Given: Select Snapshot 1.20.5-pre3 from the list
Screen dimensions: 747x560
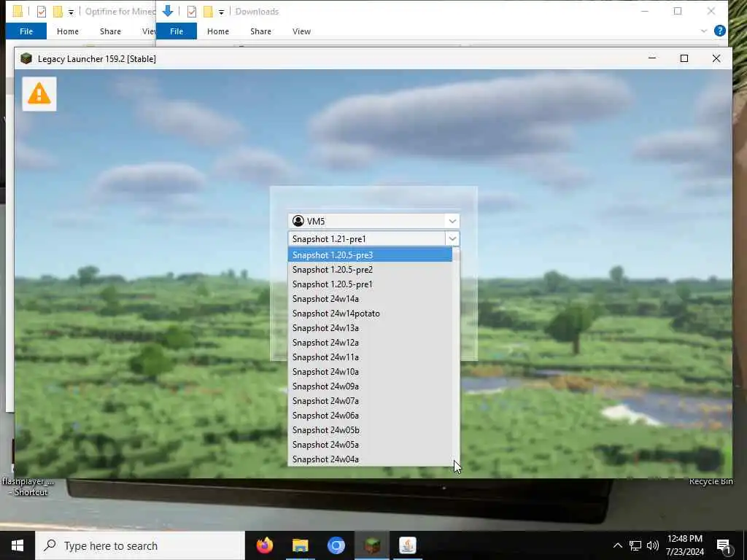Looking at the screenshot, I should 370,254.
